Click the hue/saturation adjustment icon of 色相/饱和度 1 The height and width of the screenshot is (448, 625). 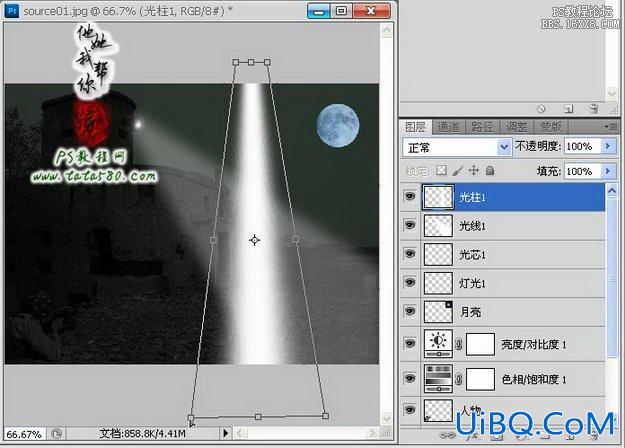(438, 378)
